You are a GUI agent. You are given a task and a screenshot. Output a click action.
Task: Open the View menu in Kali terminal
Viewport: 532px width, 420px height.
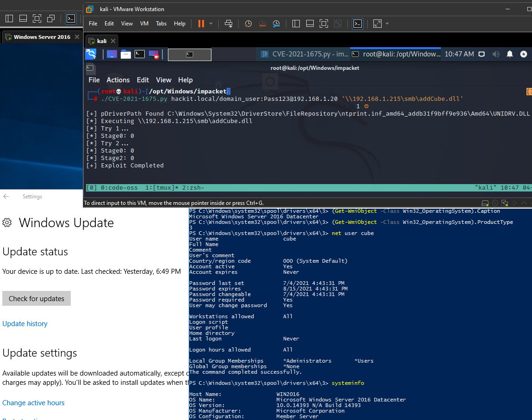tap(164, 80)
